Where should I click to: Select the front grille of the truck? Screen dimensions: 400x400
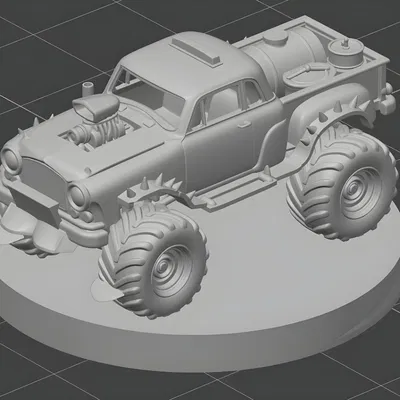(x=44, y=180)
